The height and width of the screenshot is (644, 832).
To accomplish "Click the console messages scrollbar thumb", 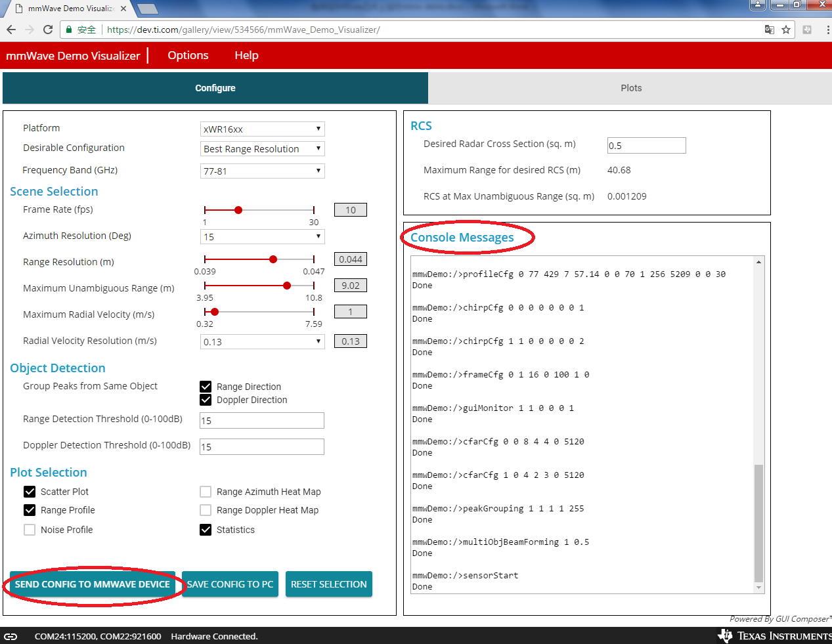I will point(758,523).
